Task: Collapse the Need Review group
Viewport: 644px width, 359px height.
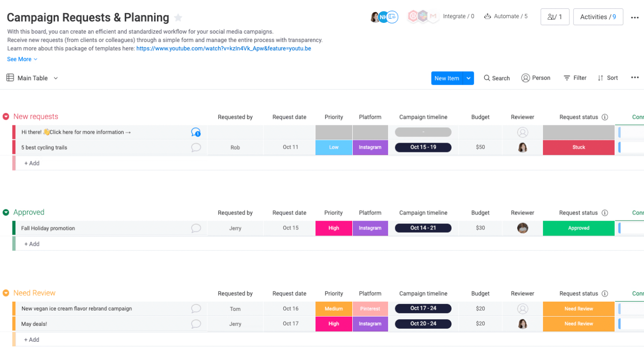Action: (6, 293)
